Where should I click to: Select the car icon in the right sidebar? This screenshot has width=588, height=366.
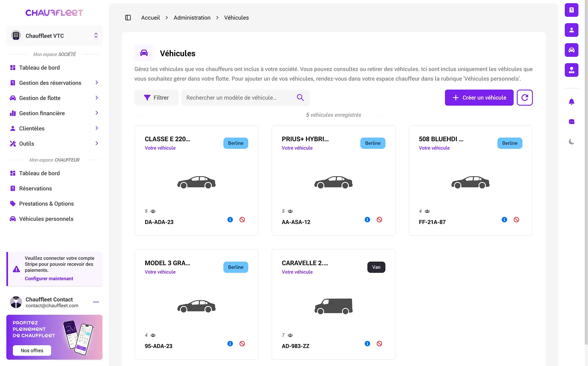pyautogui.click(x=571, y=50)
